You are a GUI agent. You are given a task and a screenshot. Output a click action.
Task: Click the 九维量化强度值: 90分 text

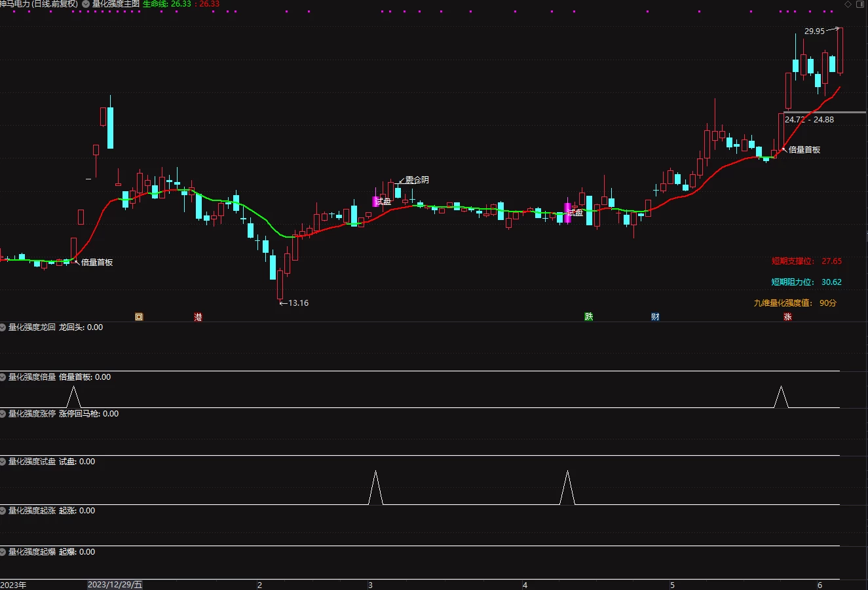[795, 303]
